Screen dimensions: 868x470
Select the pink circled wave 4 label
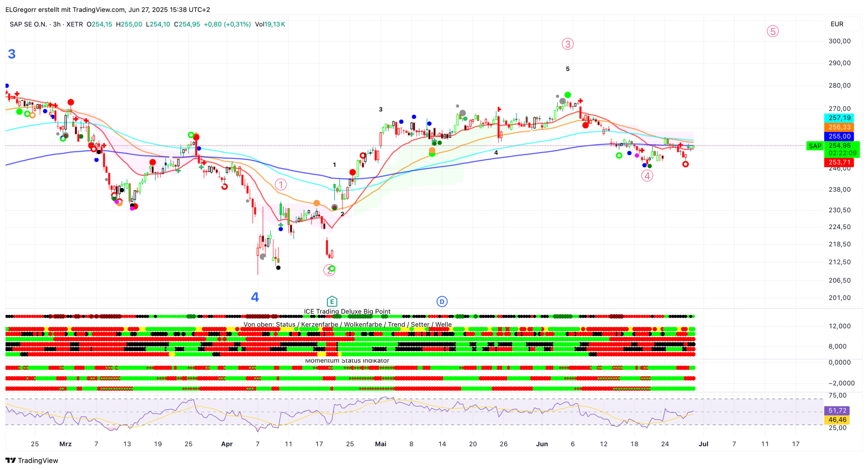647,176
